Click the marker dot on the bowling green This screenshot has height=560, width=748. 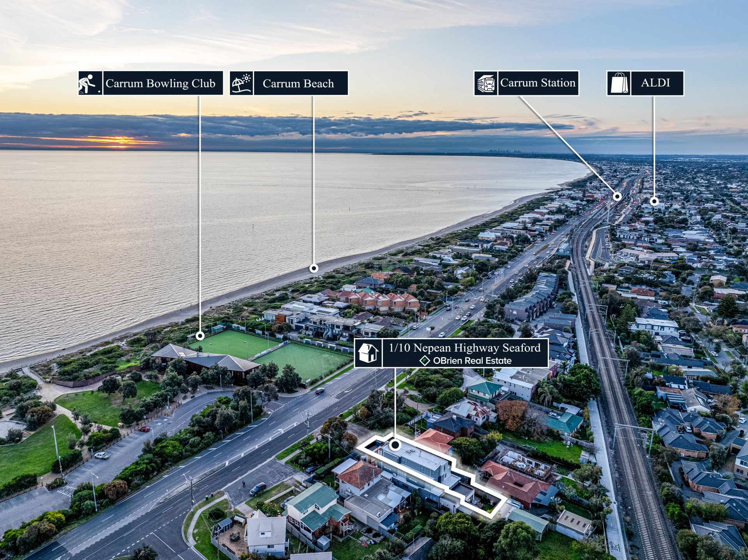point(200,336)
